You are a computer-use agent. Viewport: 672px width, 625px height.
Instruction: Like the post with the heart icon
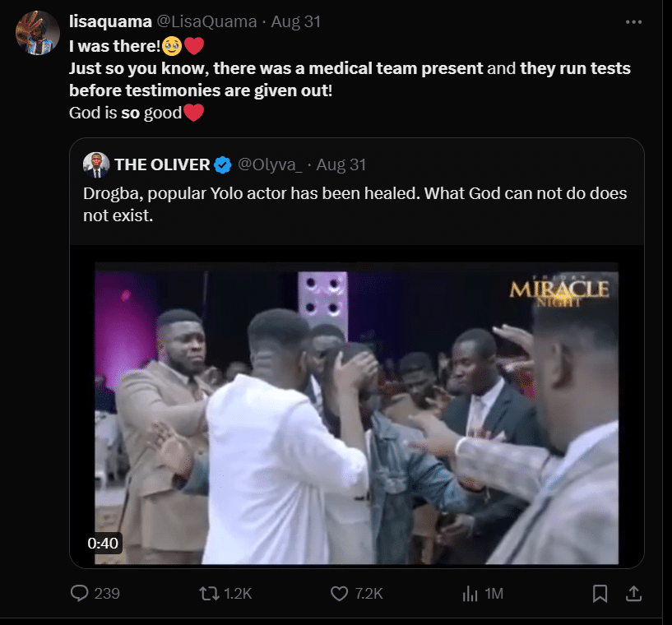pos(339,592)
